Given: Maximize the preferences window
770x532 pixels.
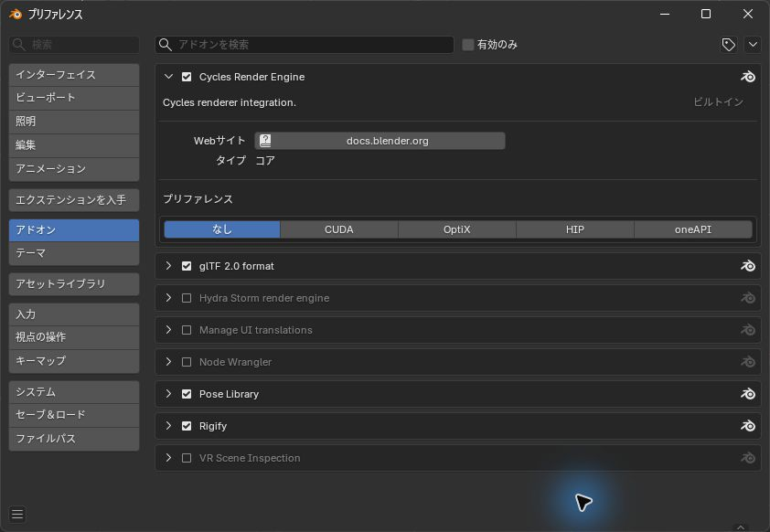Looking at the screenshot, I should pos(706,14).
